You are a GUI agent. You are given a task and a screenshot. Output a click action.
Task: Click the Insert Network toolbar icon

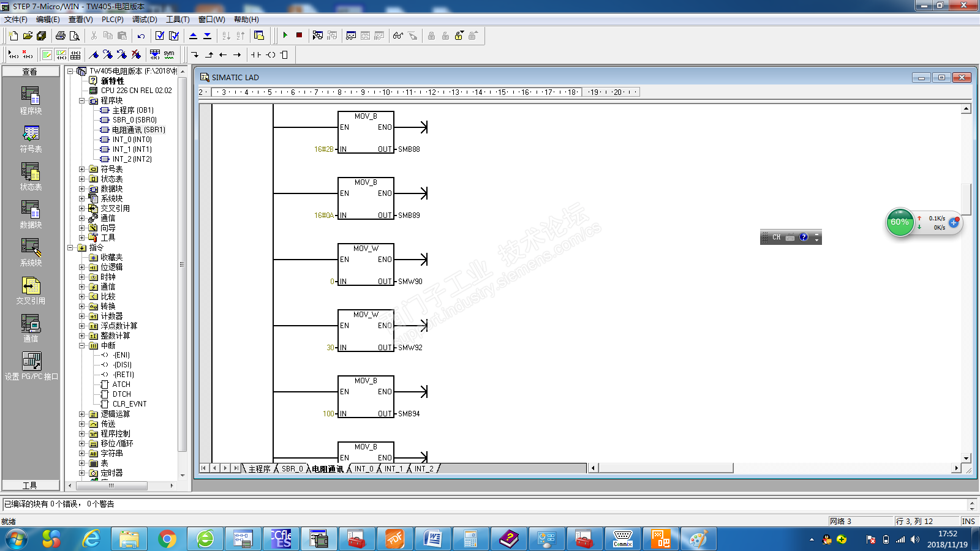pyautogui.click(x=12, y=54)
